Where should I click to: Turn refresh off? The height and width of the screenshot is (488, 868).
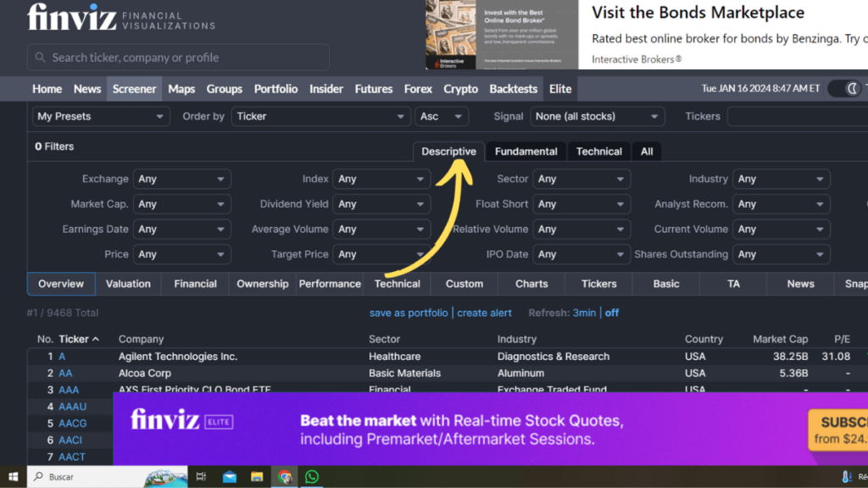pos(612,313)
